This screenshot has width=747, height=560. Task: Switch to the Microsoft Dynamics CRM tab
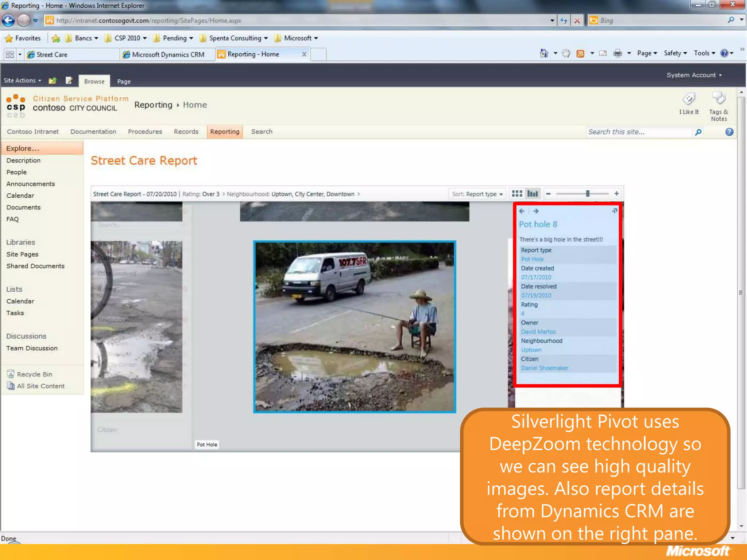pos(167,54)
